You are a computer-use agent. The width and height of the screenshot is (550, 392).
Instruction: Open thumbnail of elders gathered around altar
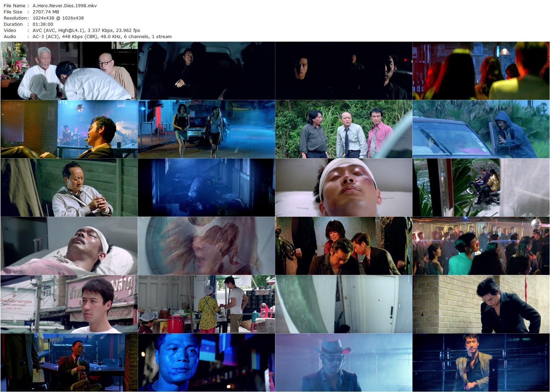[x=69, y=70]
